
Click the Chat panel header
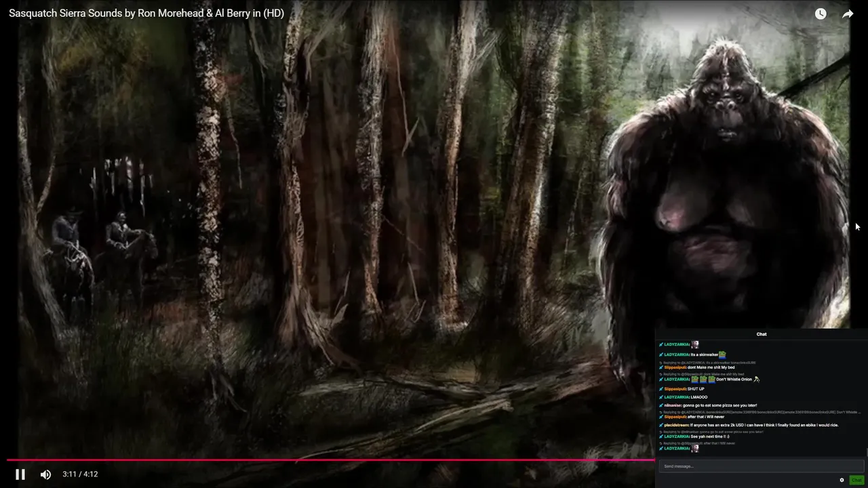click(762, 334)
